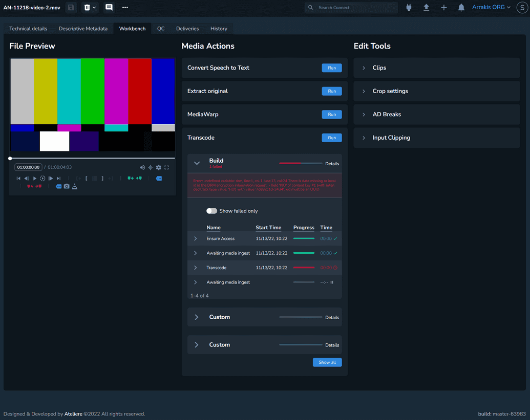The image size is (530, 420).
Task: Click the plus add icon in header
Action: coord(444,8)
